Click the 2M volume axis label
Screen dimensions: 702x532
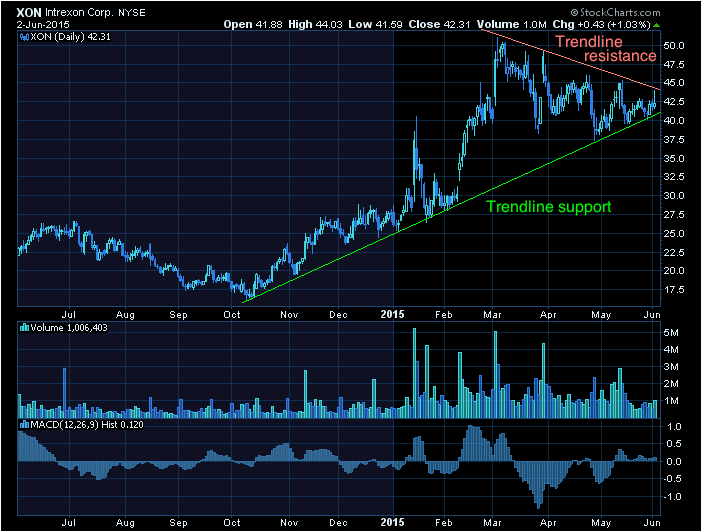pos(671,384)
